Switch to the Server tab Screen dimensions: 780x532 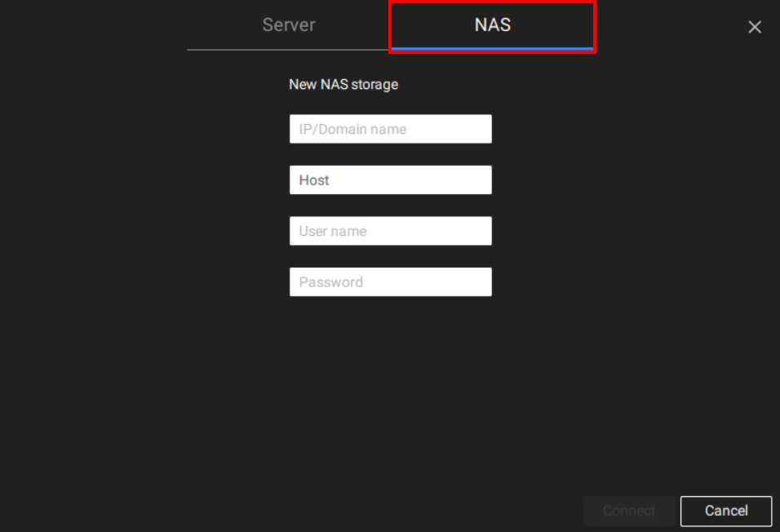click(289, 24)
